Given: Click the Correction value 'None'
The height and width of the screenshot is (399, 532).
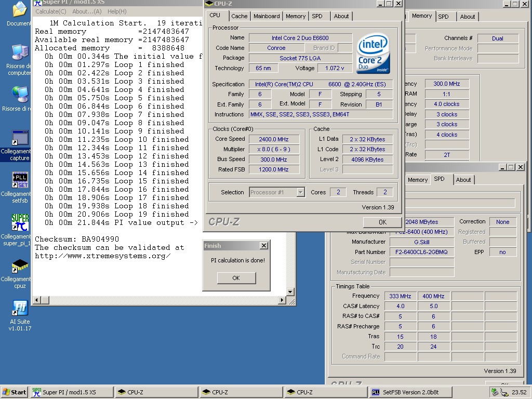Looking at the screenshot, I should pos(503,222).
